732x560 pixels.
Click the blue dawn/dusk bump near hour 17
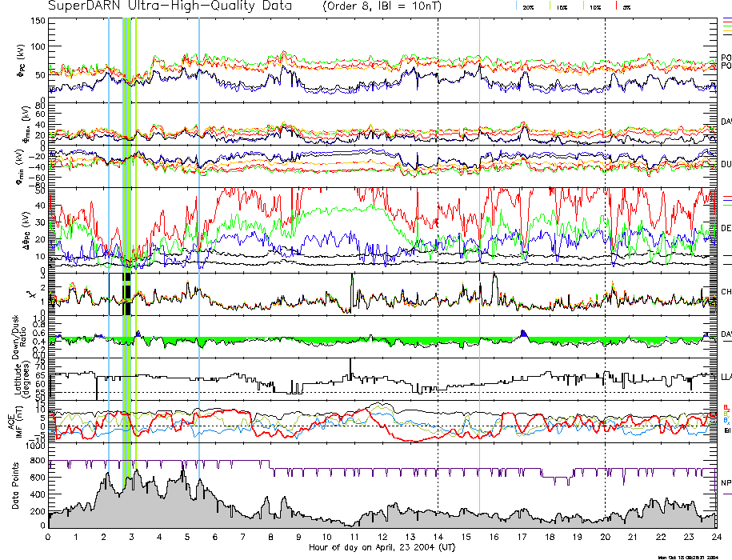coord(523,333)
